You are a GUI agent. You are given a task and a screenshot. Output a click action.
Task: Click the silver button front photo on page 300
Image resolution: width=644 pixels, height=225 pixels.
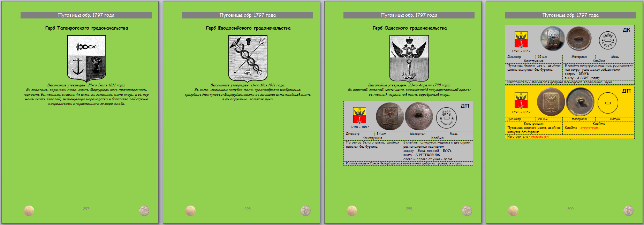pos(552,39)
